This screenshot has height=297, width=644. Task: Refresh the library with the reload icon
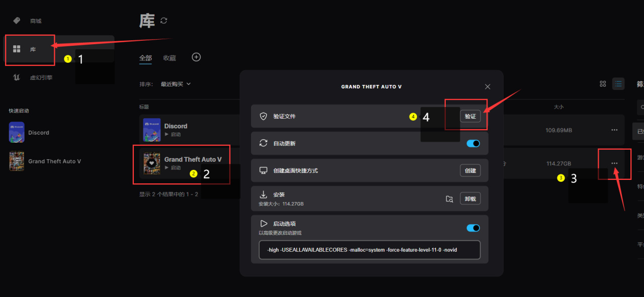(164, 21)
